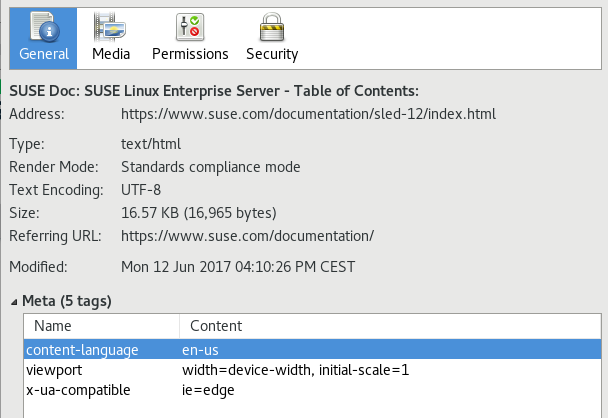Open the Permissions tab
This screenshot has height=418, width=608.
click(x=190, y=36)
